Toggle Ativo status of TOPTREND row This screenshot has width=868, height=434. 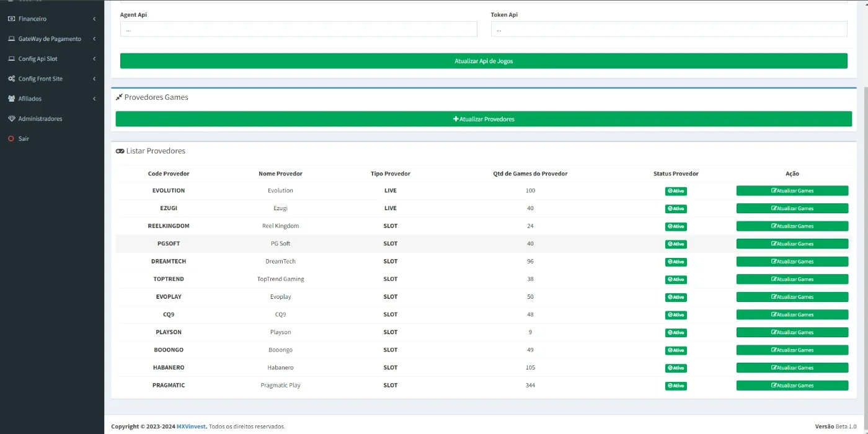[x=676, y=280]
